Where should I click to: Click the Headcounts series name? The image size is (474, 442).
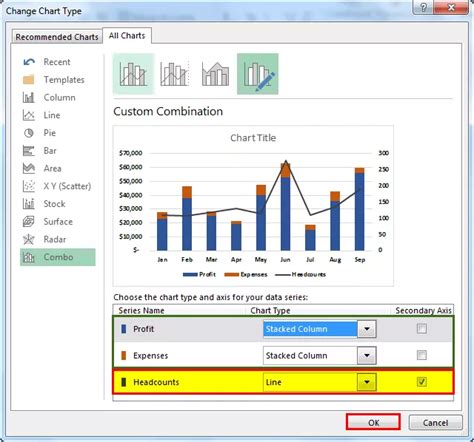pyautogui.click(x=156, y=382)
